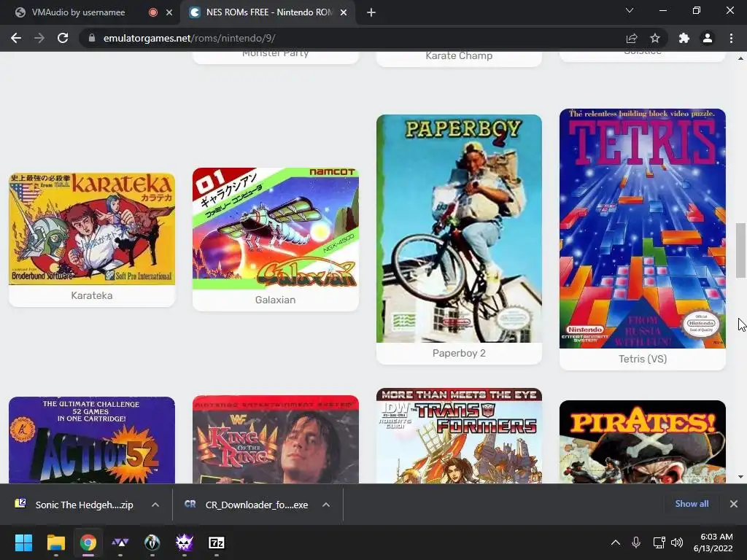The width and height of the screenshot is (747, 560).
Task: Open the Galaxian cover thumbnail
Action: tap(275, 228)
